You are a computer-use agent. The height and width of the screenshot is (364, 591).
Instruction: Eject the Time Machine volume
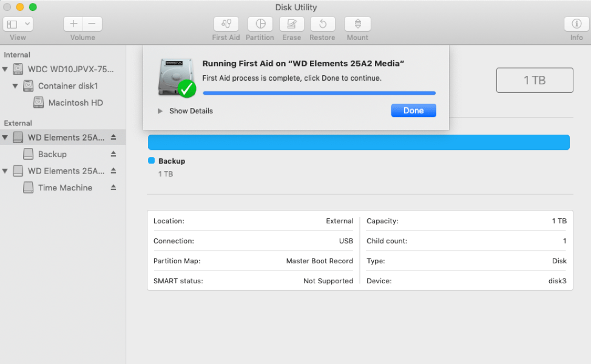(x=113, y=188)
